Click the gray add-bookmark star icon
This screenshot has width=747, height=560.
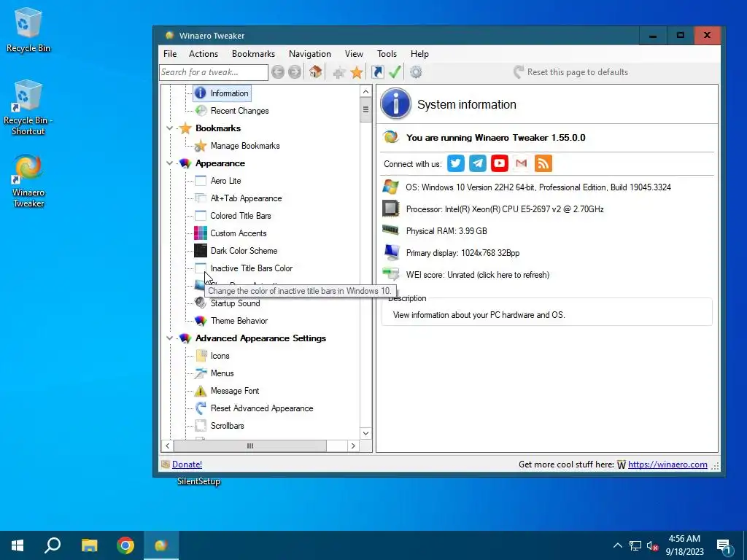339,73
